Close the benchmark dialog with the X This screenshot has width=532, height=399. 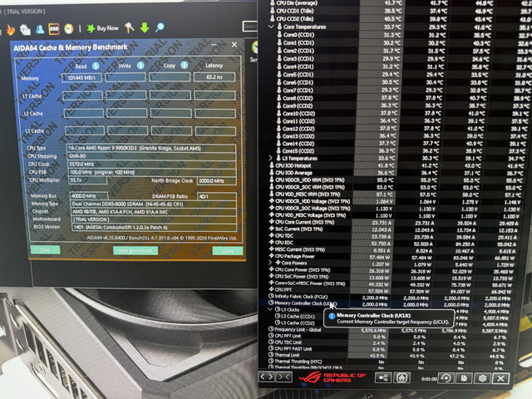234,44
